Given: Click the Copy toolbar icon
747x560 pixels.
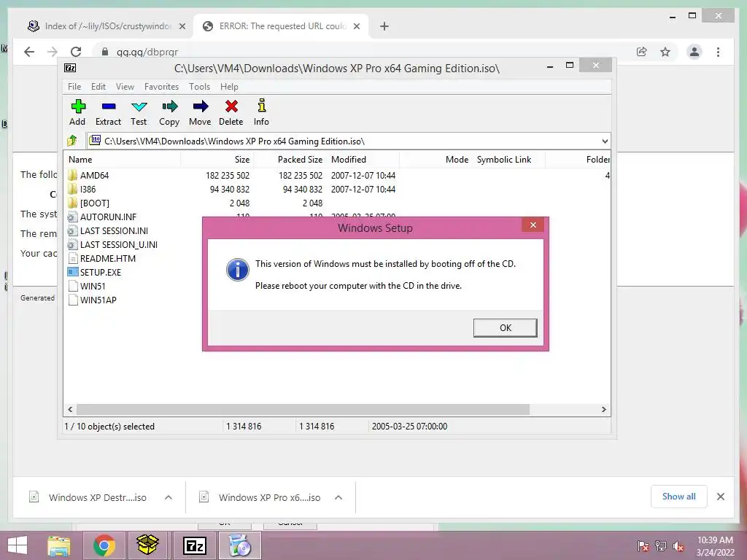Looking at the screenshot, I should coord(169,112).
